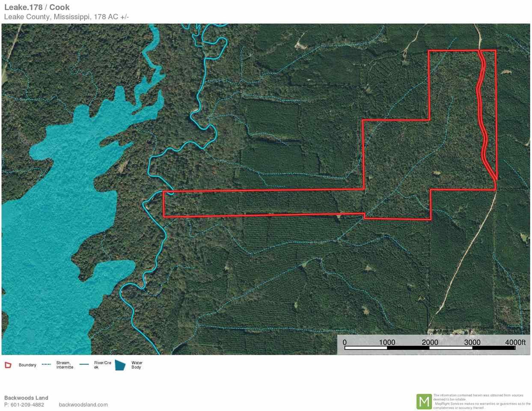Click the Leake County, Mississippi acreage subtitle
This screenshot has width=532, height=411.
(66, 17)
